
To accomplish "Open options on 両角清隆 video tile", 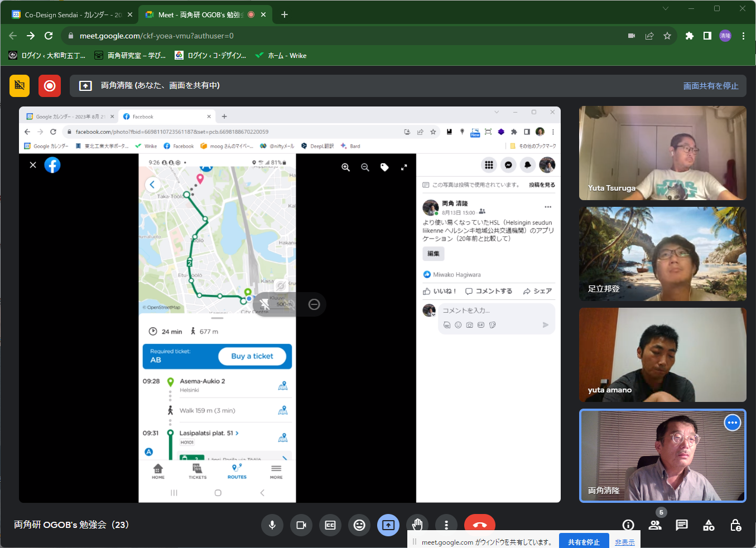I will coord(732,423).
